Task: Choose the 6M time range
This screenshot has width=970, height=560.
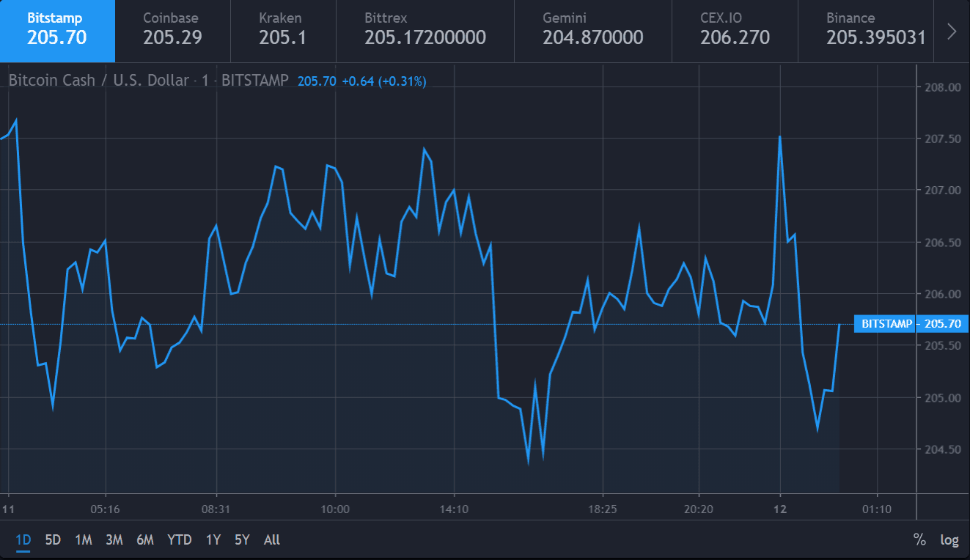Action: (x=145, y=540)
